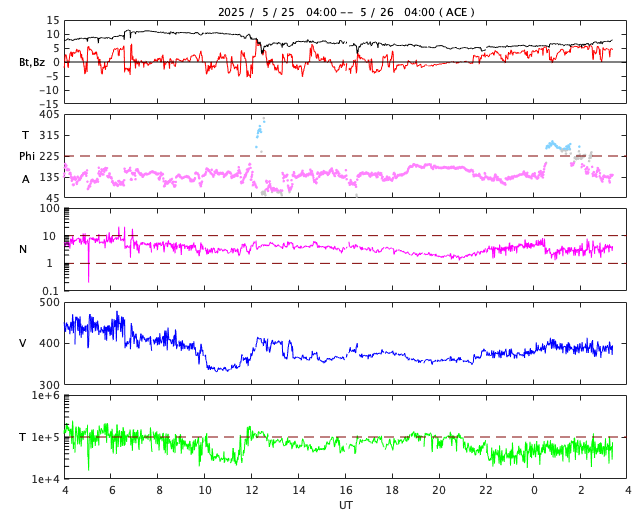Image resolution: width=640 pixels, height=512 pixels.
Task: Click the '1e+5' temperature tick label
Action: (46, 437)
